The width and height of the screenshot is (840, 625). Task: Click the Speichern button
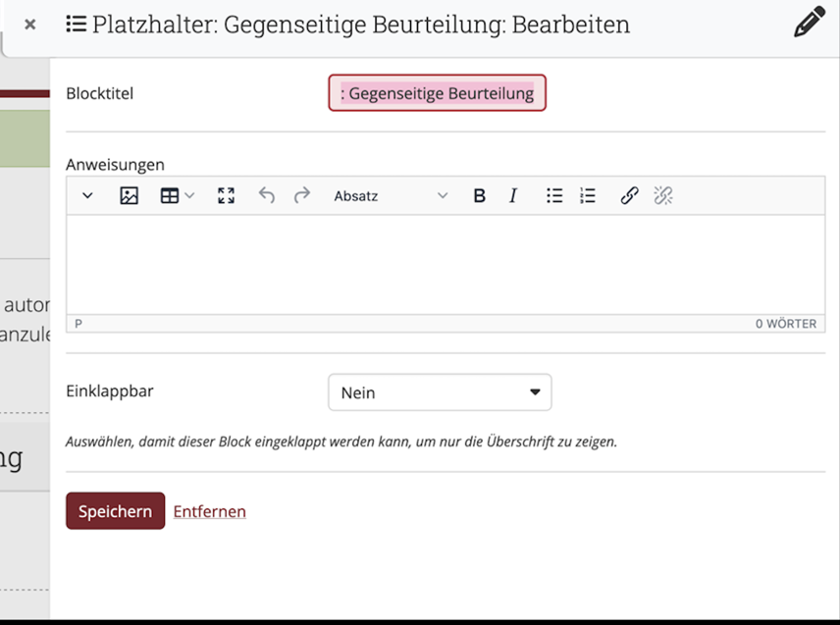(115, 511)
